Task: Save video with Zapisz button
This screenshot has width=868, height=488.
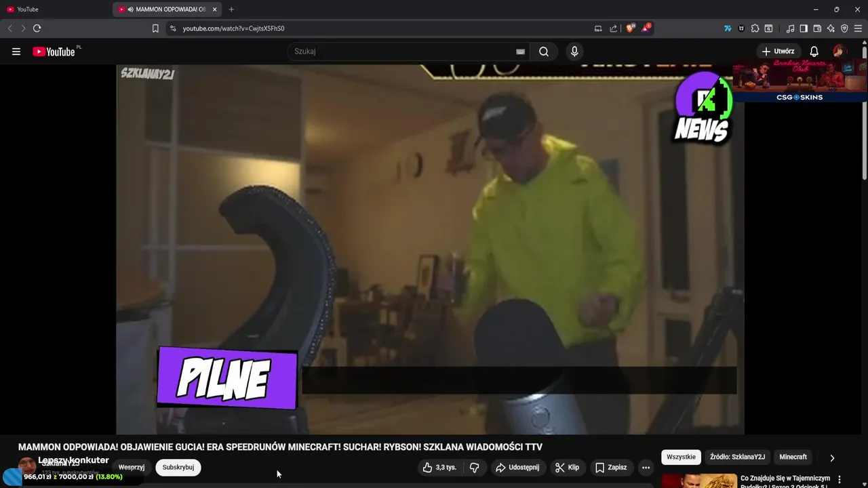Action: click(x=611, y=468)
